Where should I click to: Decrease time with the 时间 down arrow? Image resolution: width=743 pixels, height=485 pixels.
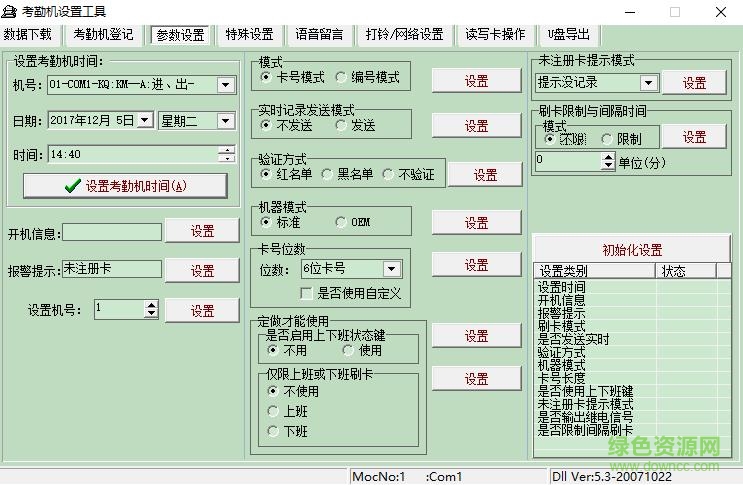[x=227, y=159]
